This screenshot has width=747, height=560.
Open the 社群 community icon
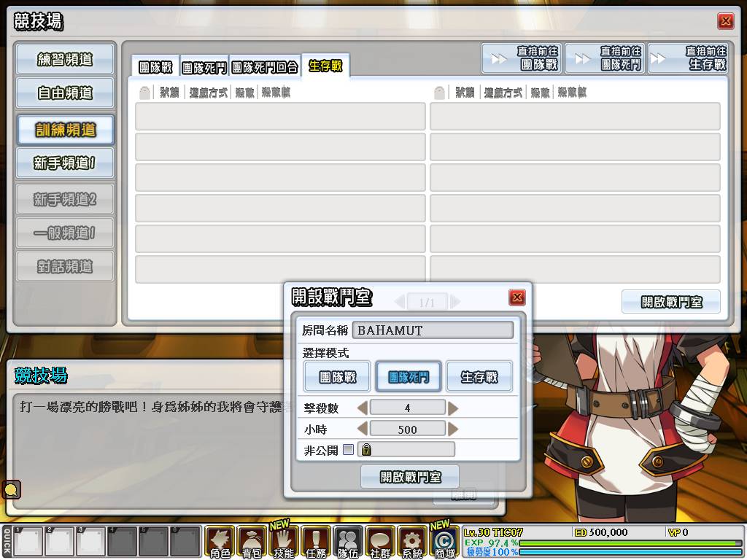380,541
